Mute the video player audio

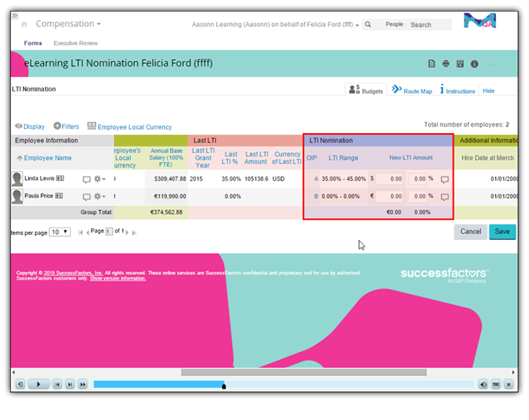483,384
